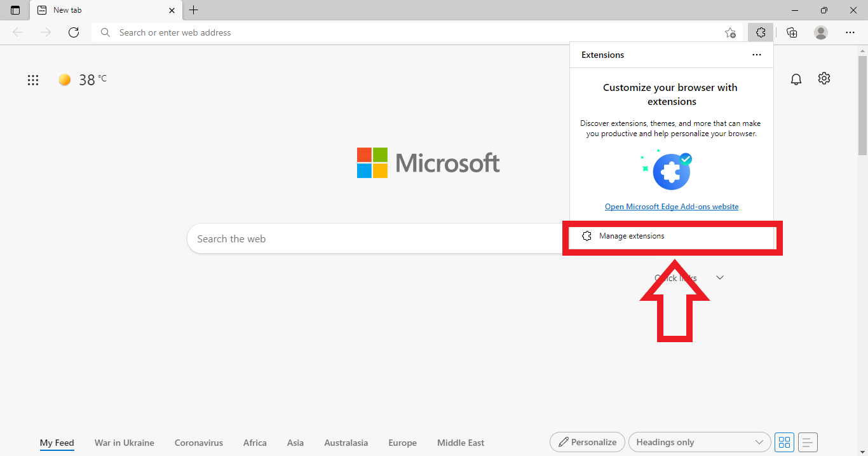
Task: Open the Extensions panel more options
Action: tap(756, 55)
